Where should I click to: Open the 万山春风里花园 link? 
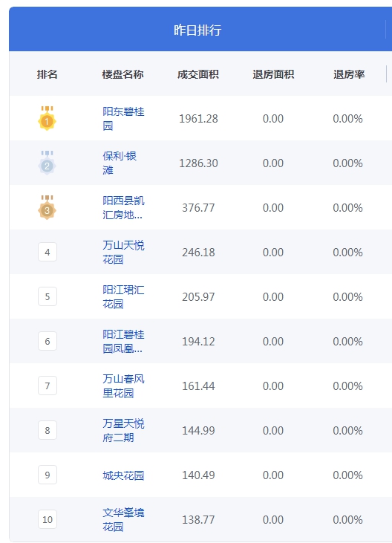point(123,386)
